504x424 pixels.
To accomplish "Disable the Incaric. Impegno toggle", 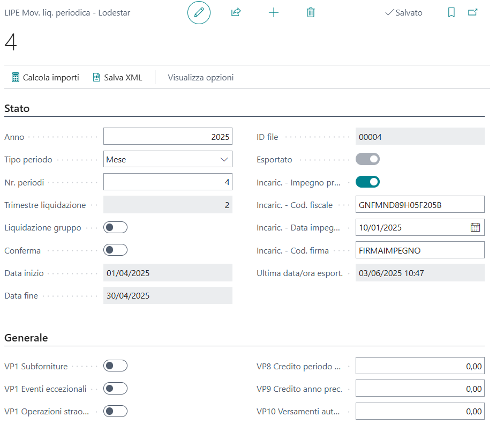I will pyautogui.click(x=367, y=182).
